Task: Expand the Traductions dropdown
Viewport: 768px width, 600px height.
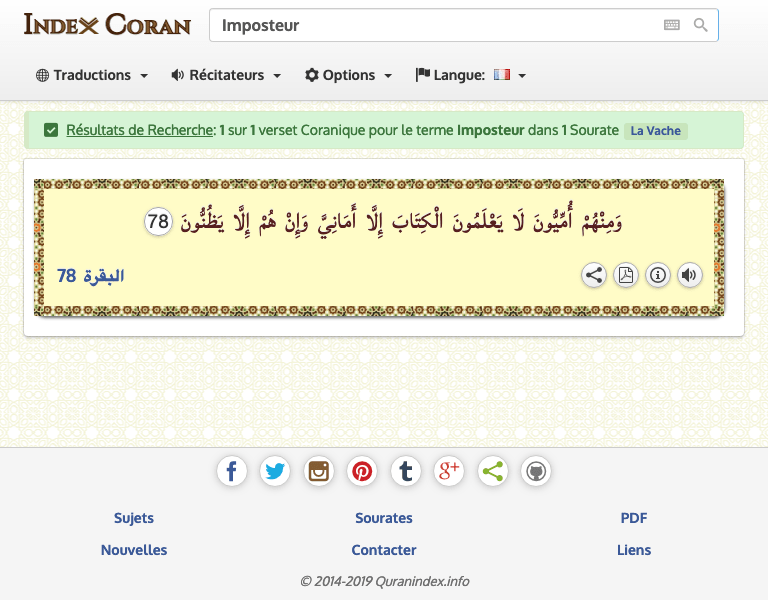Action: [92, 75]
